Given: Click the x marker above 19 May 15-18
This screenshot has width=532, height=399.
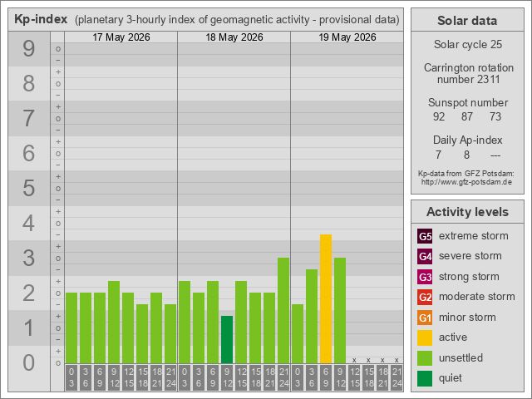Looking at the screenshot, I should [x=368, y=360].
